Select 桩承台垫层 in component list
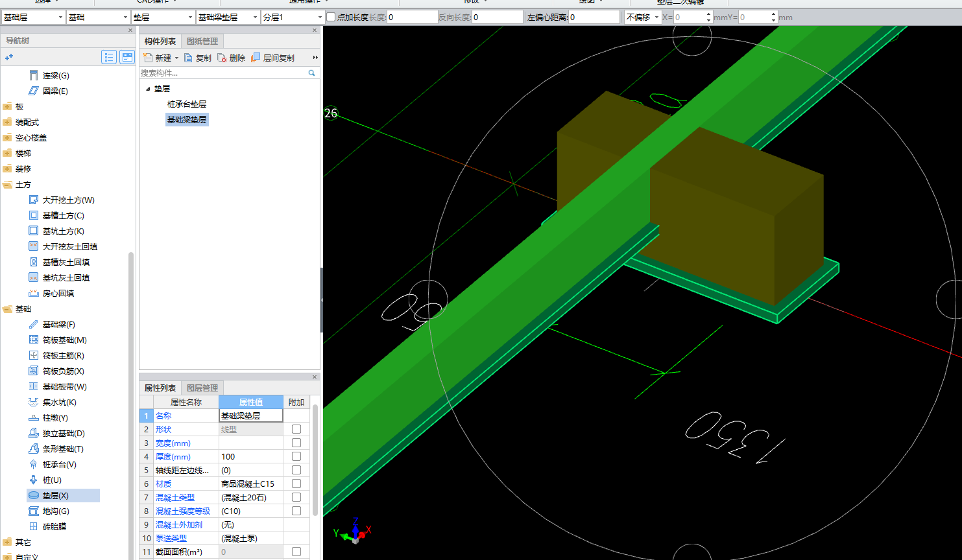 click(x=187, y=104)
